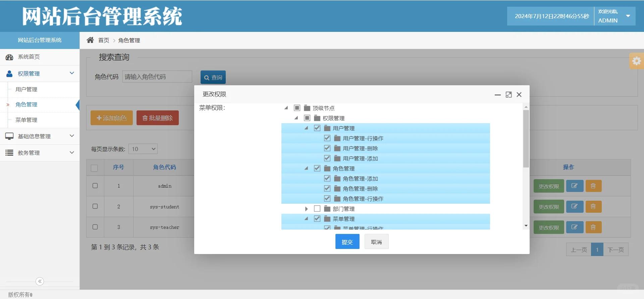This screenshot has width=644, height=299.
Task: Uncheck the 角色管理-行操作 checkbox
Action: click(327, 198)
